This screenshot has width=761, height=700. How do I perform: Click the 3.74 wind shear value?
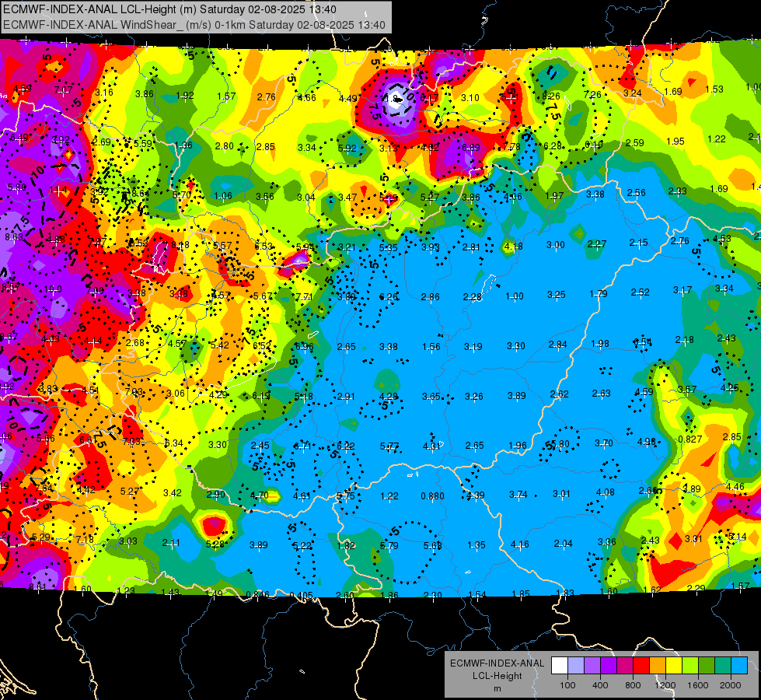tap(518, 495)
